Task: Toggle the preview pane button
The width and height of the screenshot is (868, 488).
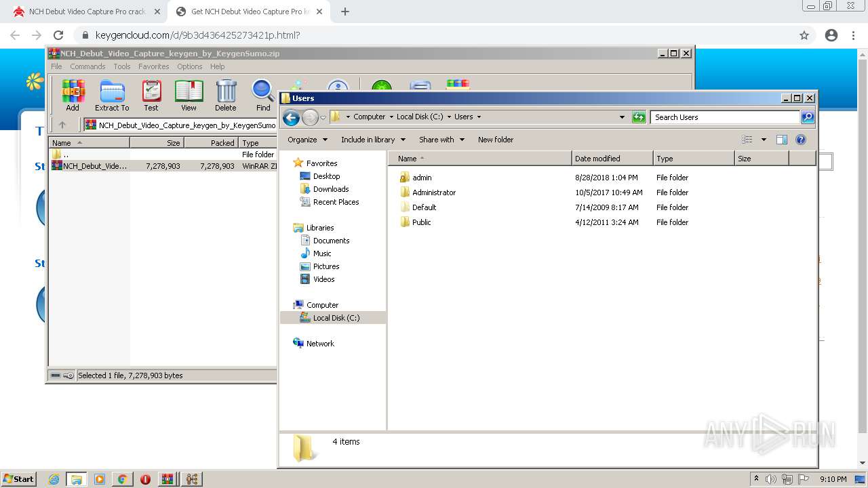Action: point(782,140)
